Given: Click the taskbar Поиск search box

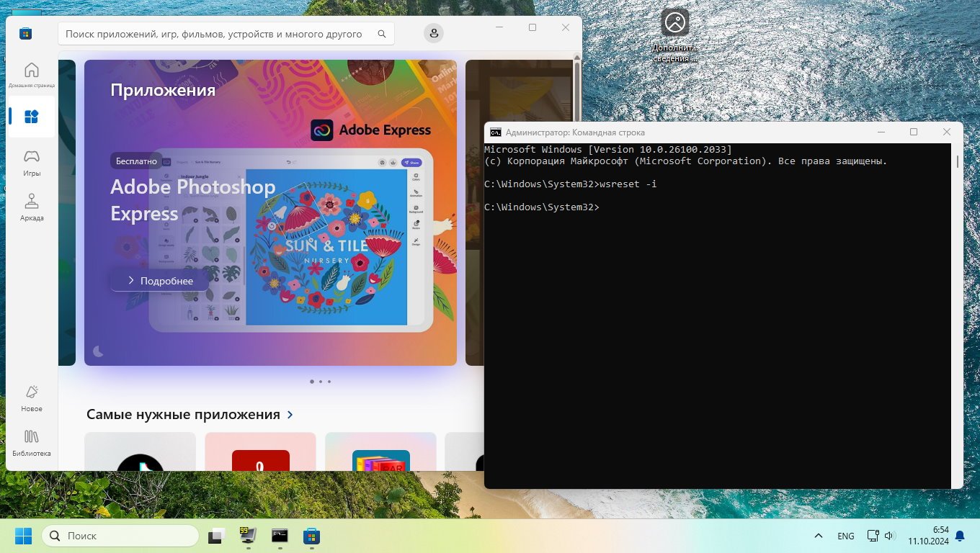Looking at the screenshot, I should [120, 536].
